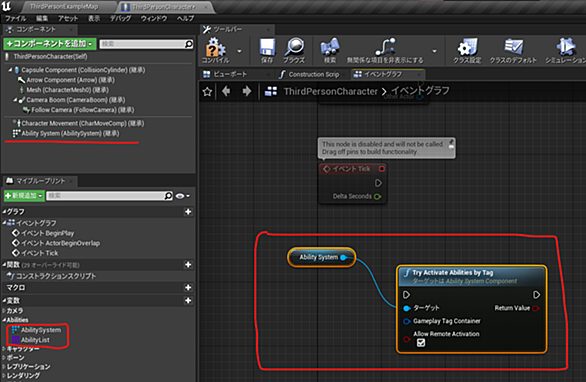586x382 pixels.
Task: Click the 新規追加 button in My Blueprint
Action: [24, 195]
